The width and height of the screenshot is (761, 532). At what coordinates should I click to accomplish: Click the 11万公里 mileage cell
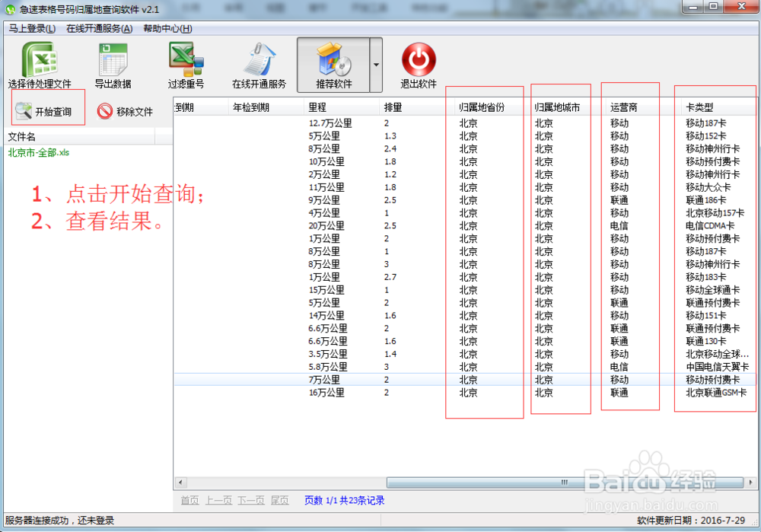[326, 187]
